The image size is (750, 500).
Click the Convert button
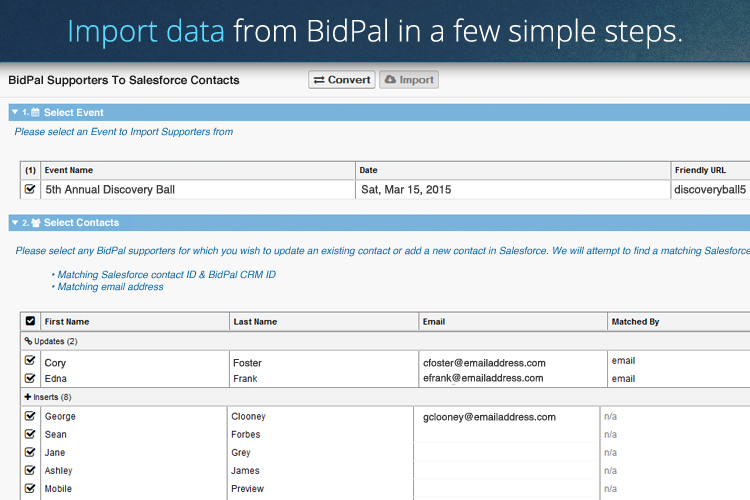tap(342, 80)
